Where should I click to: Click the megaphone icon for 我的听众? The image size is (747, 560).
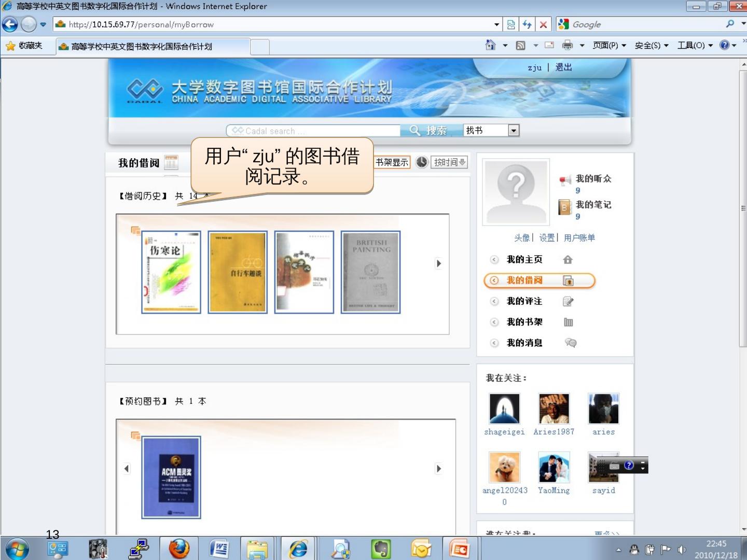pos(565,180)
